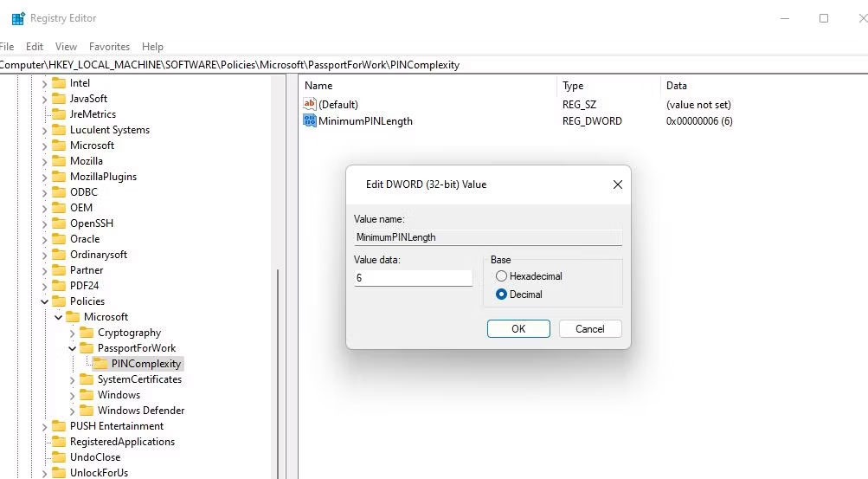Select the Decimal base radio button

point(502,295)
